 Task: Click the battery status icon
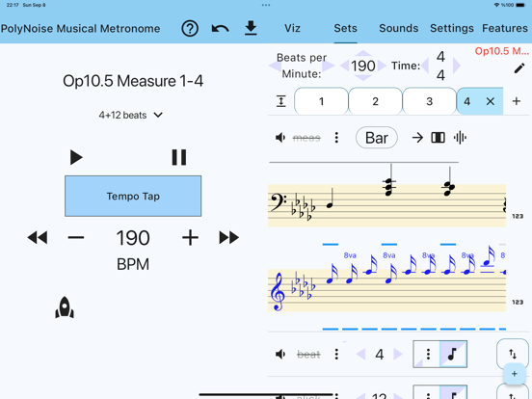tap(519, 5)
